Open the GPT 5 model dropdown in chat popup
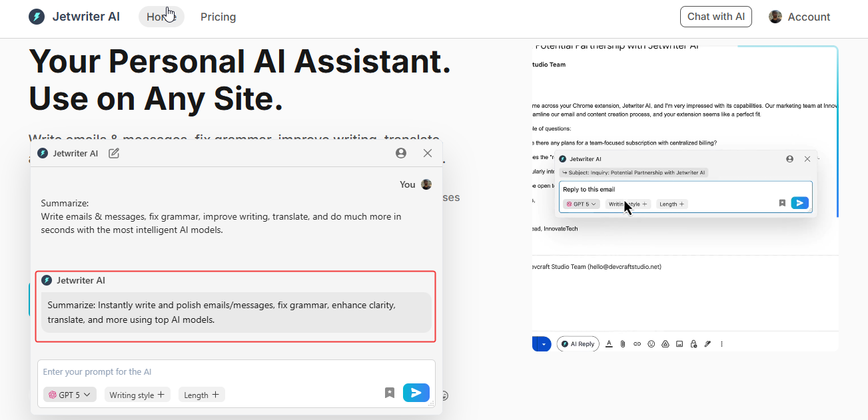The image size is (868, 420). 70,395
